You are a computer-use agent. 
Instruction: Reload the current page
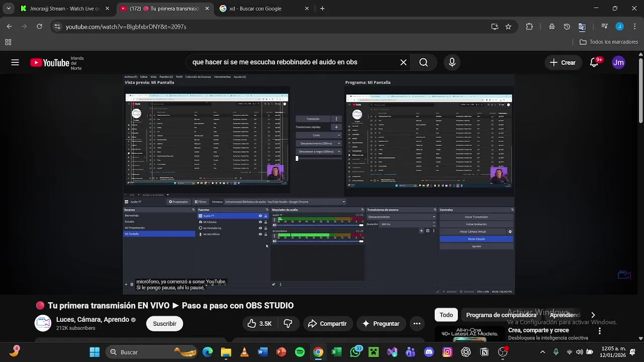(x=39, y=27)
